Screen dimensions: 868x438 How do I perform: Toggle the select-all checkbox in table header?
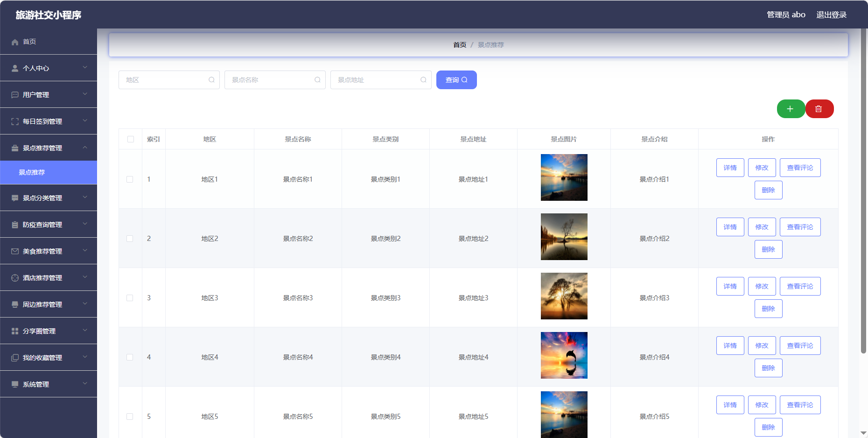pos(131,139)
